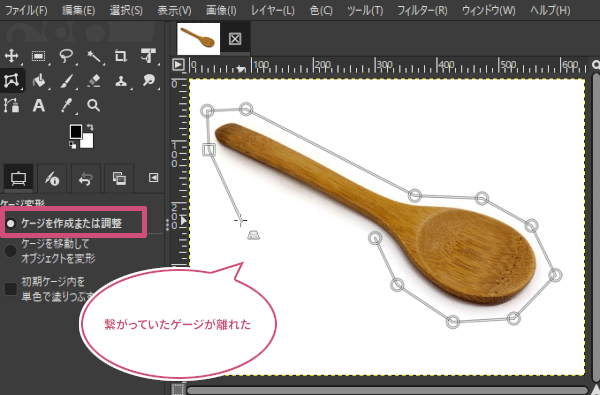
Task: Click the black foreground color swatch
Action: [76, 132]
